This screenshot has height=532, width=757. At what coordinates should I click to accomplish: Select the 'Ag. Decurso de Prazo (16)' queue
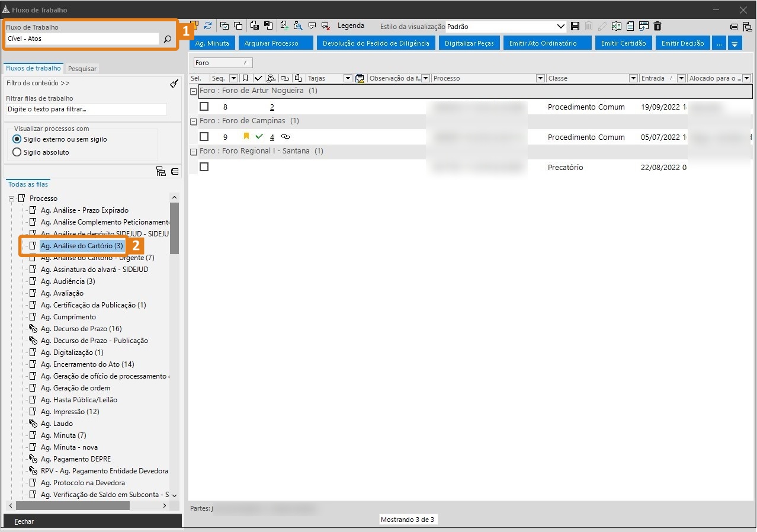(x=81, y=329)
